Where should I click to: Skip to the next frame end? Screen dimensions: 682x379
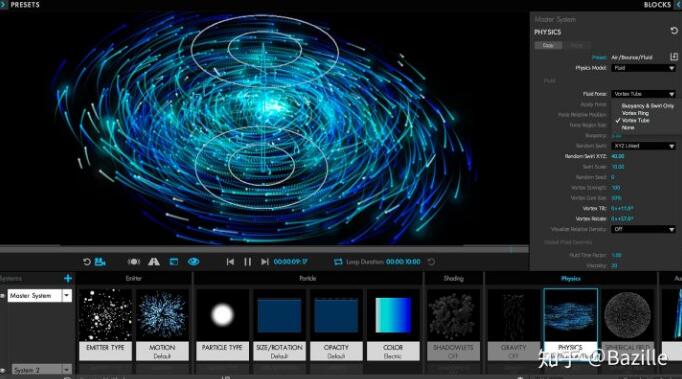[x=264, y=262]
